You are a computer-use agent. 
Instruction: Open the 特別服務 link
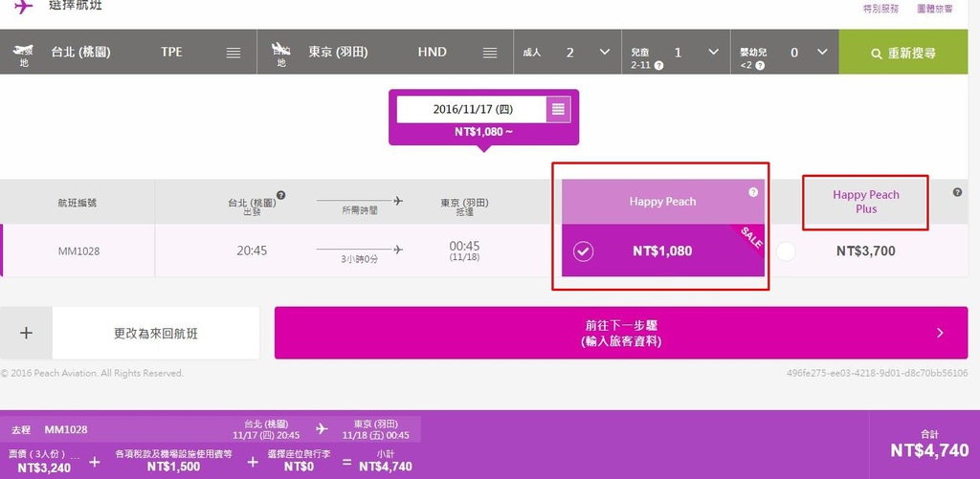[880, 9]
